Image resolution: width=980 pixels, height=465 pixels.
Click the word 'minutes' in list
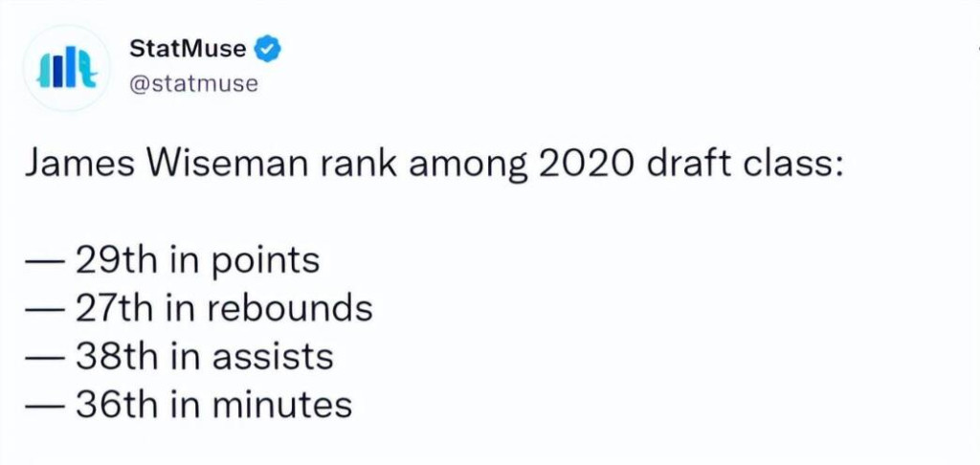click(282, 405)
